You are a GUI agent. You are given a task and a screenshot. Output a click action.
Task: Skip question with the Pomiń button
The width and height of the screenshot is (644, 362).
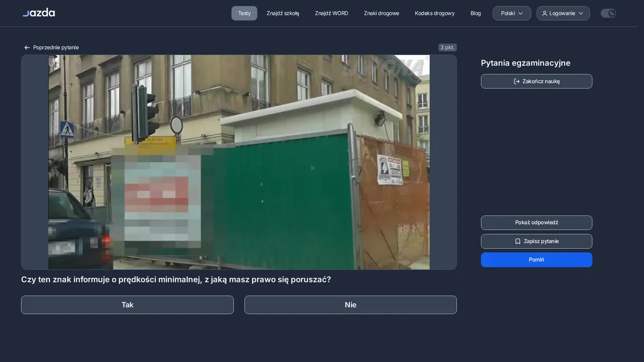(x=537, y=260)
